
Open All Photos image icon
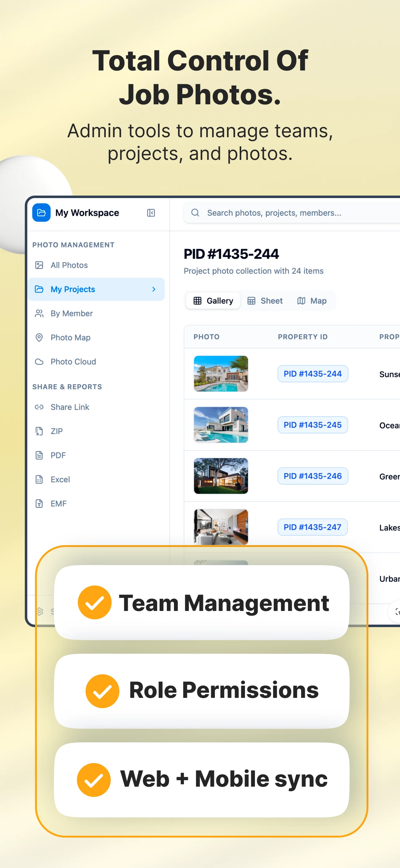tap(39, 265)
